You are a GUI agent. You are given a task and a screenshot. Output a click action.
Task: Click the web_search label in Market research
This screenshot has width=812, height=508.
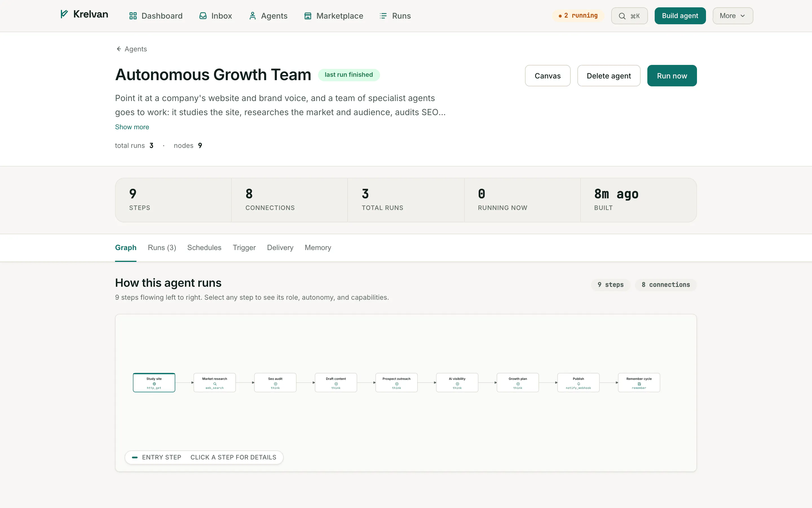coord(215,388)
